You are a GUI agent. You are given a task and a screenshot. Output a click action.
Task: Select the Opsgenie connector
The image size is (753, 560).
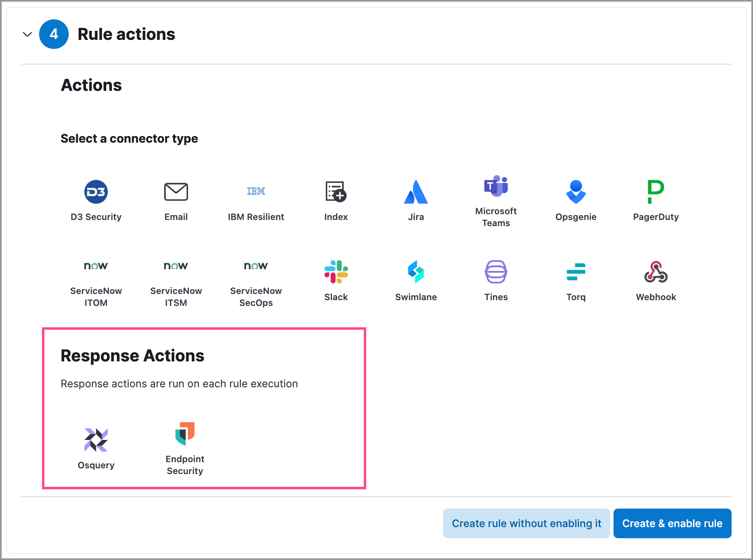pos(576,200)
